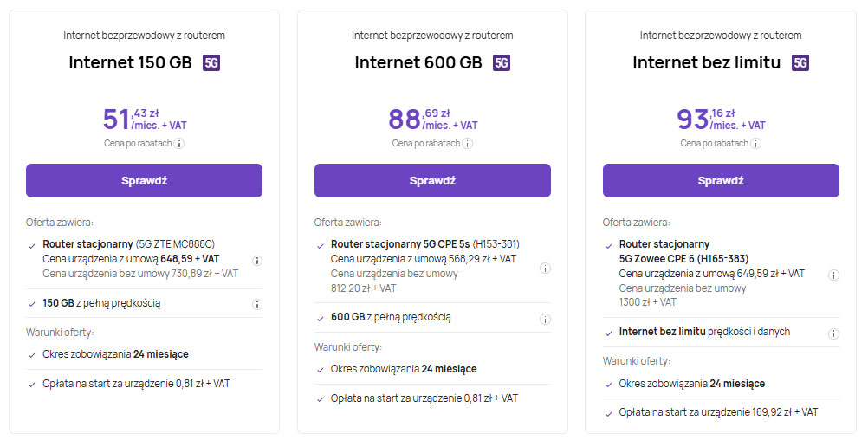This screenshot has width=868, height=440.
Task: Select the Internet 600 GB plan title
Action: [418, 63]
